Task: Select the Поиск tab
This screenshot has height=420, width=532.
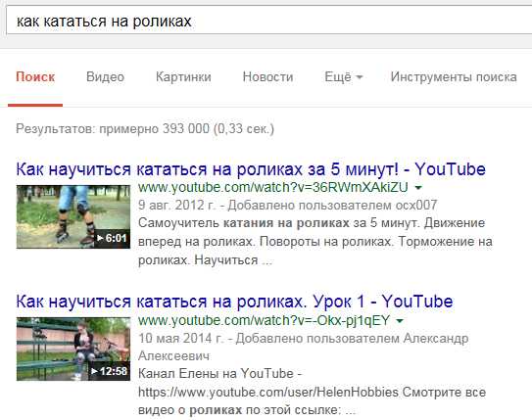Action: 35,77
